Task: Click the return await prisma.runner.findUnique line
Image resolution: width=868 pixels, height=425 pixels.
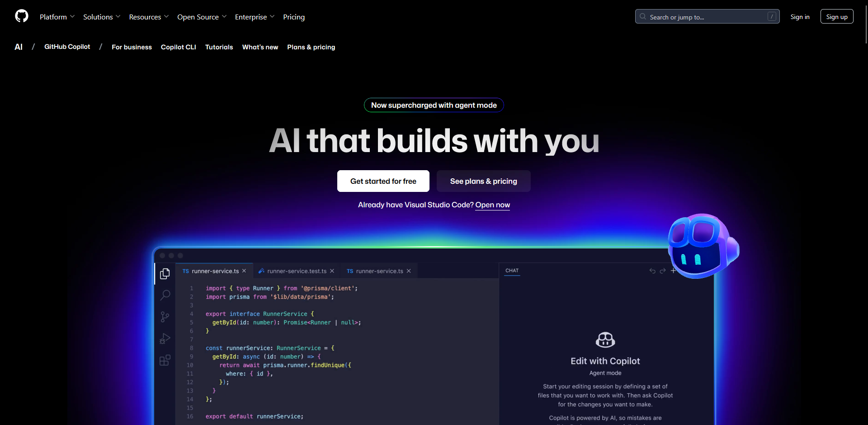Action: [x=285, y=365]
